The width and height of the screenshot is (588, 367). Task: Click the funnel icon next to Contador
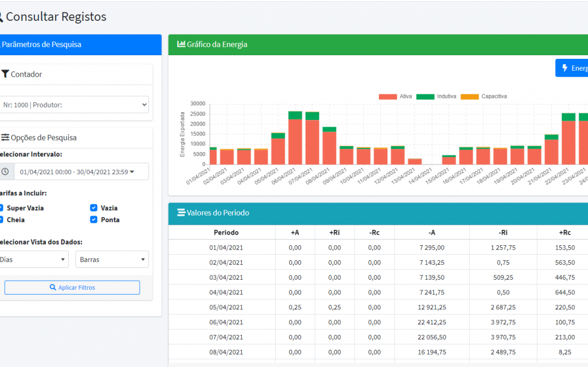pos(5,74)
